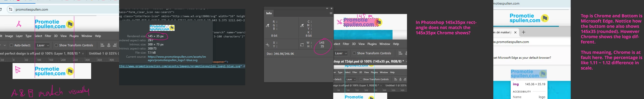
Task: Open Current source link in DevTools tooltip
Action: [177, 58]
